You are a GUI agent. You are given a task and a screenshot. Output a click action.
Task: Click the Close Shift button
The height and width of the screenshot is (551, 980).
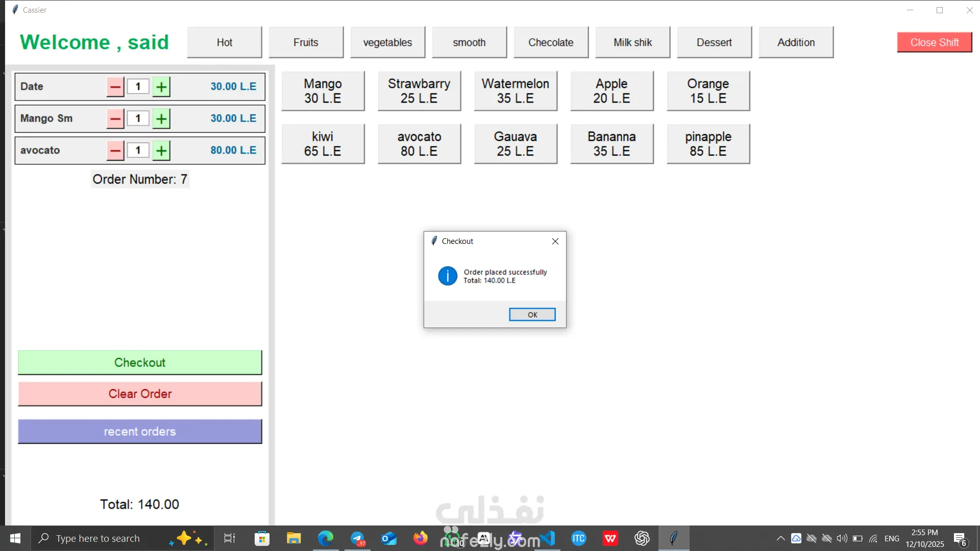[934, 42]
